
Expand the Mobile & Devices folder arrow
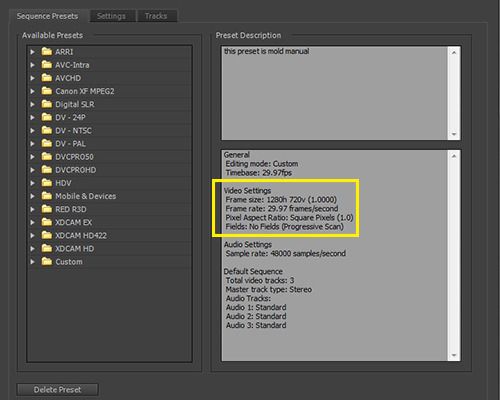(x=32, y=196)
